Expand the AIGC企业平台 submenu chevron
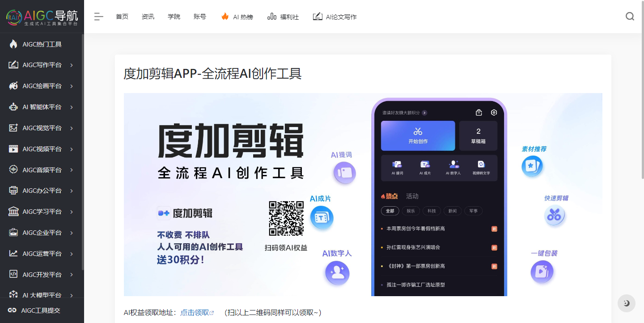 [72, 233]
